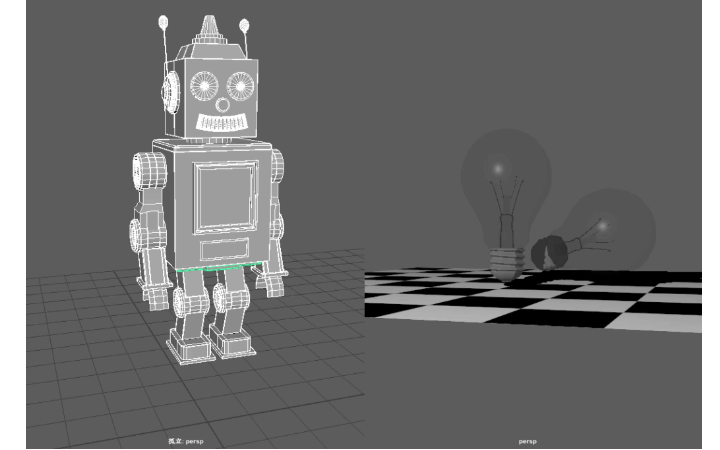
Task: Click the robot's right antenna tip
Action: [x=243, y=24]
